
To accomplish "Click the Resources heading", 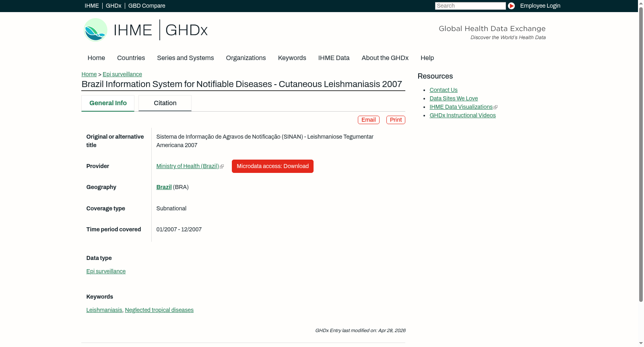I will pyautogui.click(x=435, y=76).
